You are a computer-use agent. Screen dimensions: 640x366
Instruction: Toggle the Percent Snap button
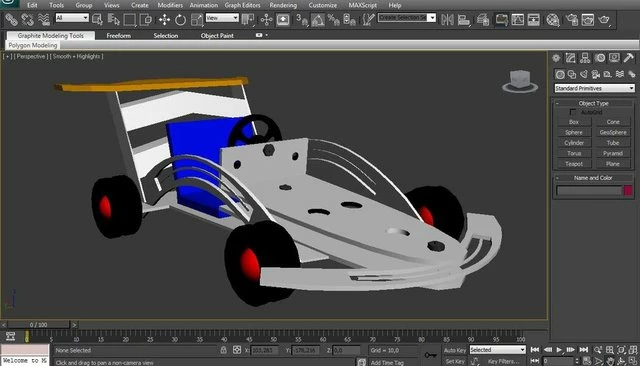coord(333,19)
